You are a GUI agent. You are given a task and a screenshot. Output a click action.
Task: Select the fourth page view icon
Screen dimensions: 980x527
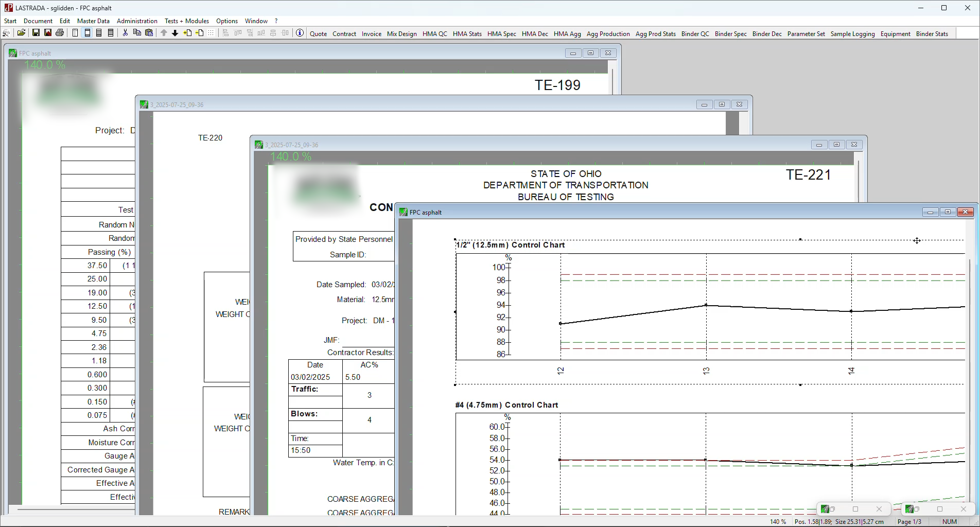pyautogui.click(x=111, y=33)
